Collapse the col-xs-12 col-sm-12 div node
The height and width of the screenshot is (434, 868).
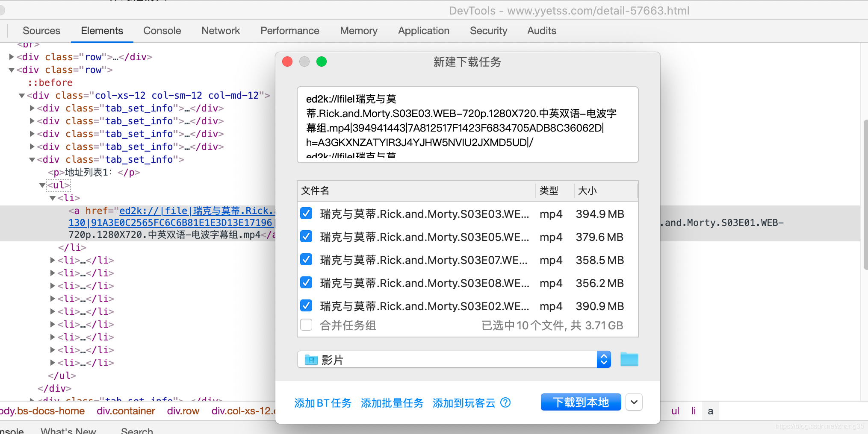(22, 95)
